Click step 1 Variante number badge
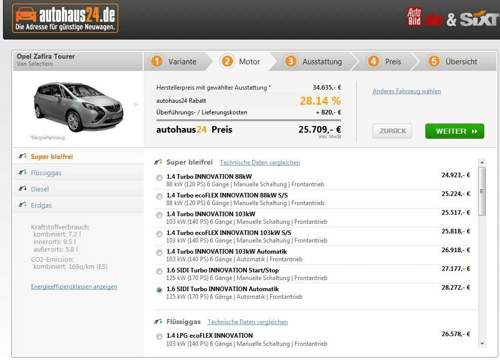The height and width of the screenshot is (360, 500). 157,61
